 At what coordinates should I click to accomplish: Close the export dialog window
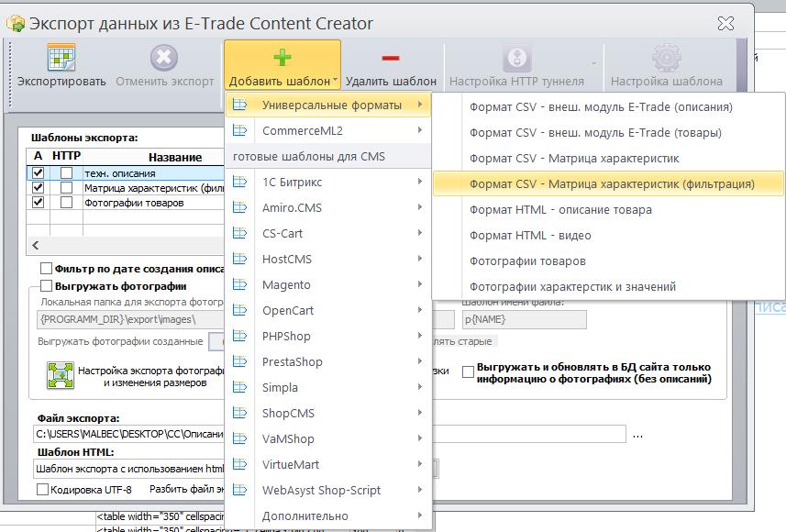(725, 23)
